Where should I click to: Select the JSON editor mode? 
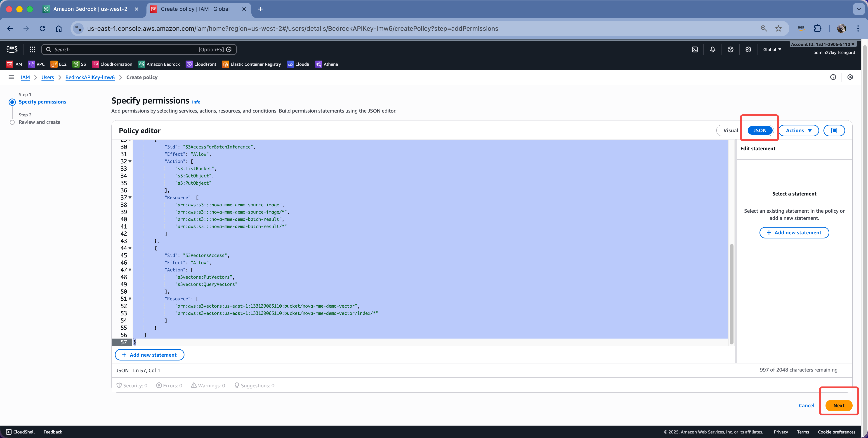coord(759,130)
